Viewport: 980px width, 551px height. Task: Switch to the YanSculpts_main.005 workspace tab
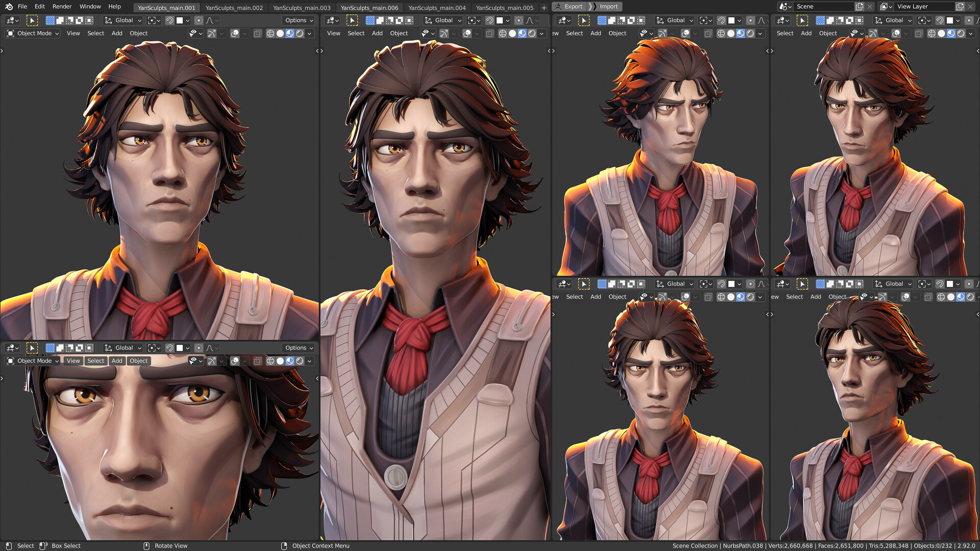click(505, 8)
